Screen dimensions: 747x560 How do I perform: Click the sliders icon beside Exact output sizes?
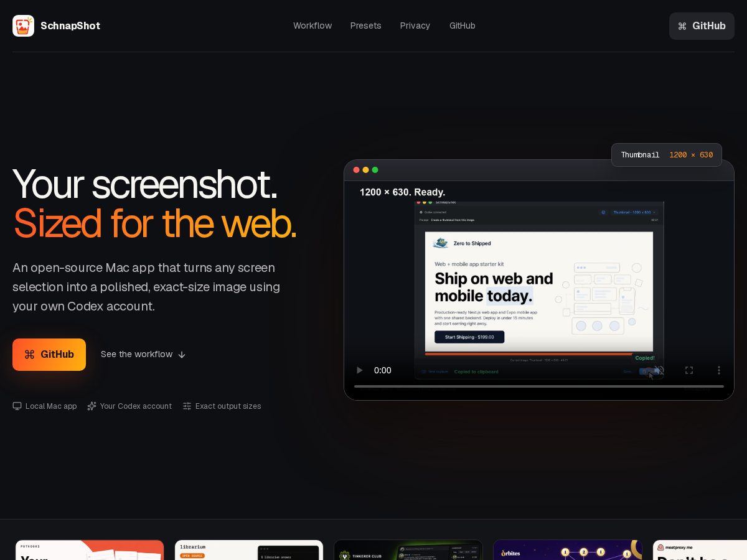[x=187, y=406]
